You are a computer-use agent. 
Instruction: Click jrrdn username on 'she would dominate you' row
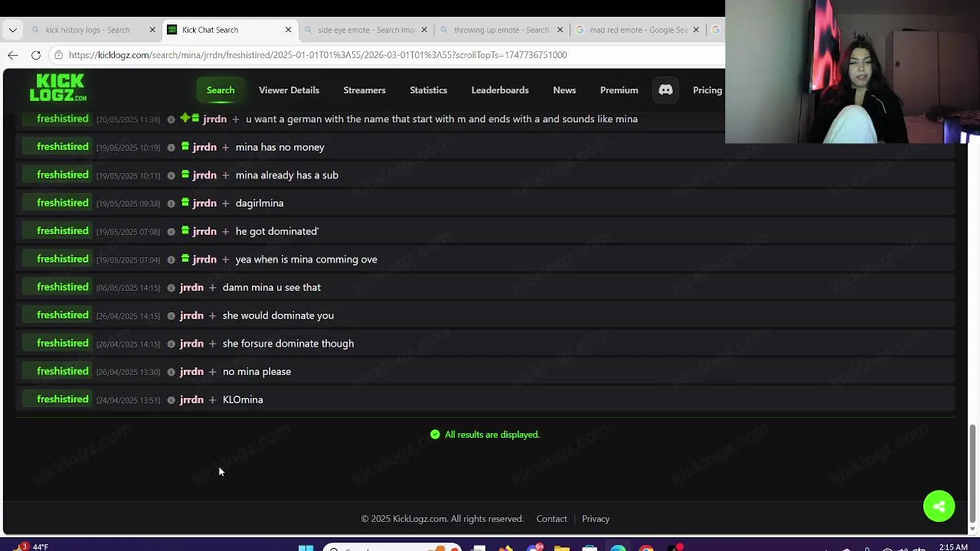[x=191, y=315]
